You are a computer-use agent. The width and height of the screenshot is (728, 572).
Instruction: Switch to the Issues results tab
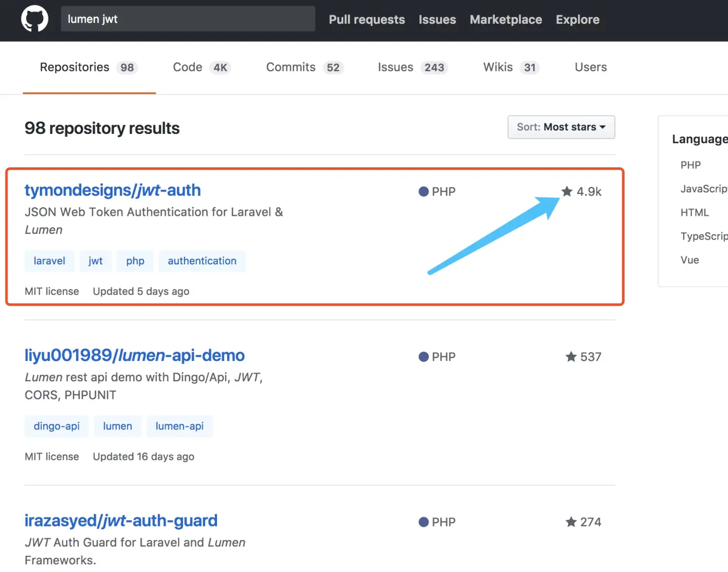[x=412, y=67]
